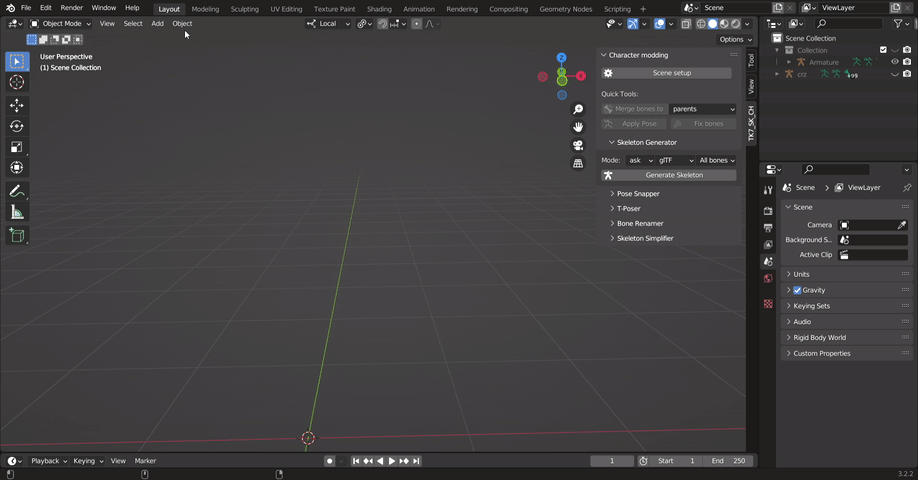Switch orthographic/perspective grid icon
Viewport: 918px width, 480px height.
578,163
